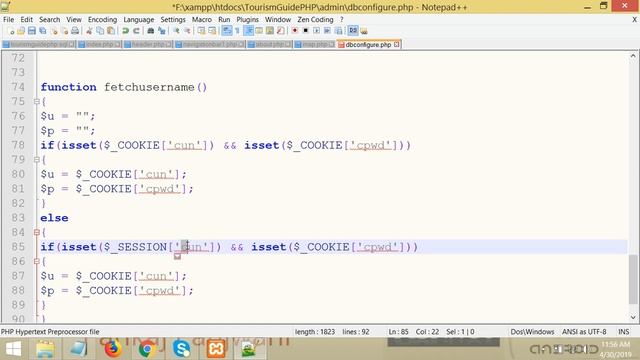Viewport: 640px width, 360px height.
Task: Collapse the fold marker at line 75
Action: 36,101
